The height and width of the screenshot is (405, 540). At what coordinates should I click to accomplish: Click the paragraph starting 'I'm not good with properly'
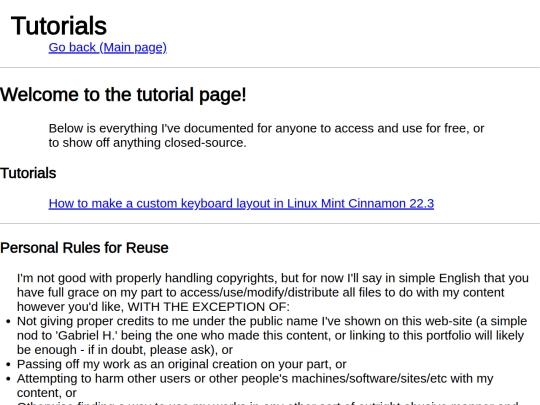(x=273, y=292)
